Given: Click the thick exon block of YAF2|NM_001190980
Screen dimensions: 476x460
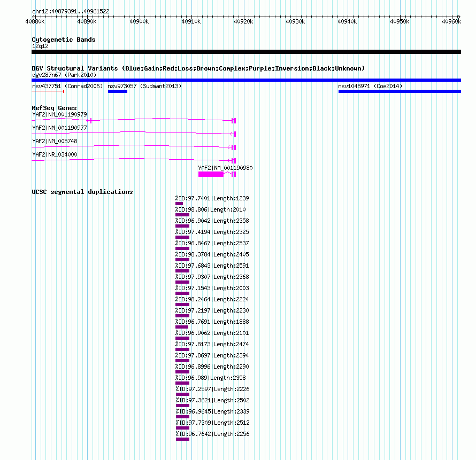Looking at the screenshot, I should [211, 174].
